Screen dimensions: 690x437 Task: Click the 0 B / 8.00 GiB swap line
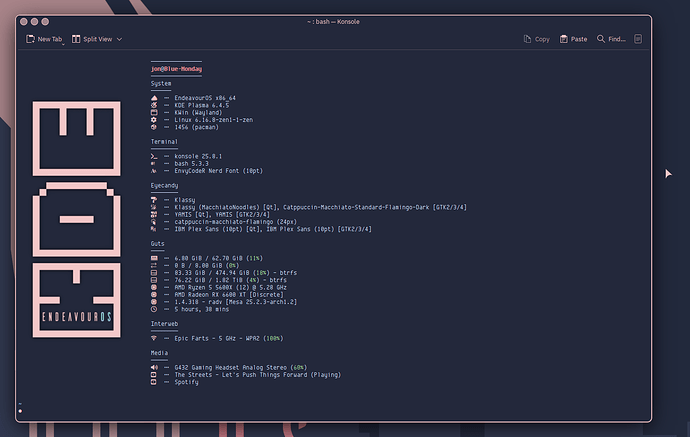pos(206,265)
